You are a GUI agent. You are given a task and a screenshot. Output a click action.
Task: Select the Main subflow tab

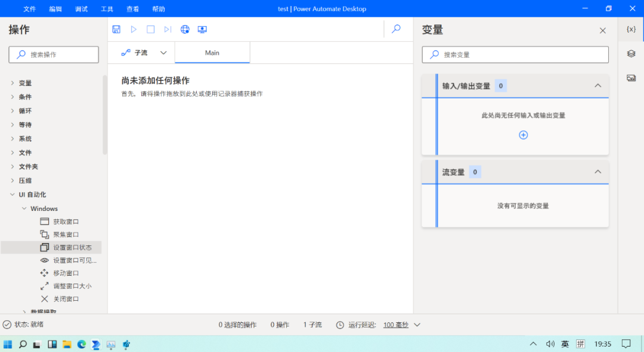coord(212,52)
